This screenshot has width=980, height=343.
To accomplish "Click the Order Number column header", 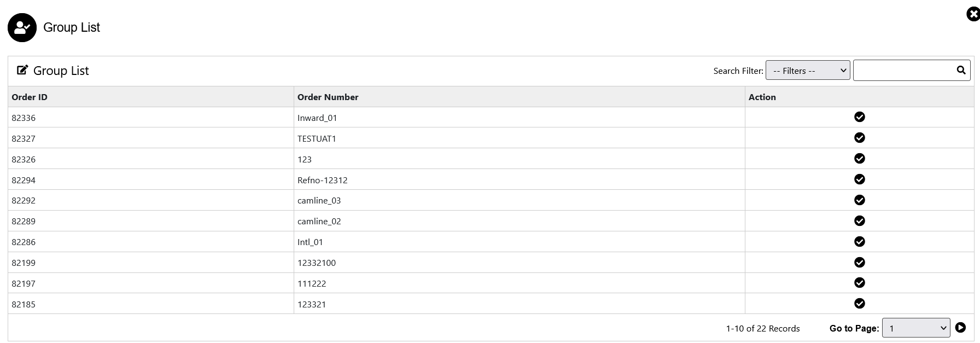I will (x=328, y=97).
